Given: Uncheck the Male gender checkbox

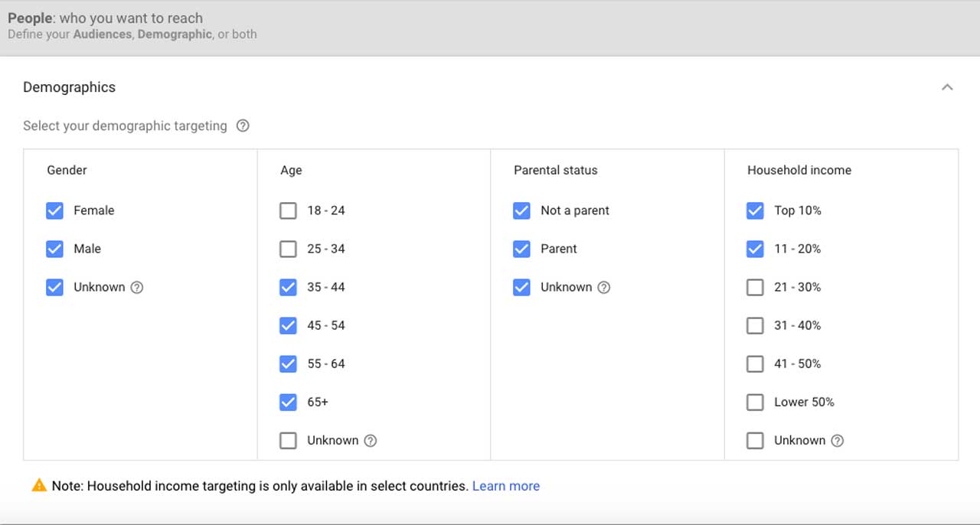Looking at the screenshot, I should (x=54, y=249).
